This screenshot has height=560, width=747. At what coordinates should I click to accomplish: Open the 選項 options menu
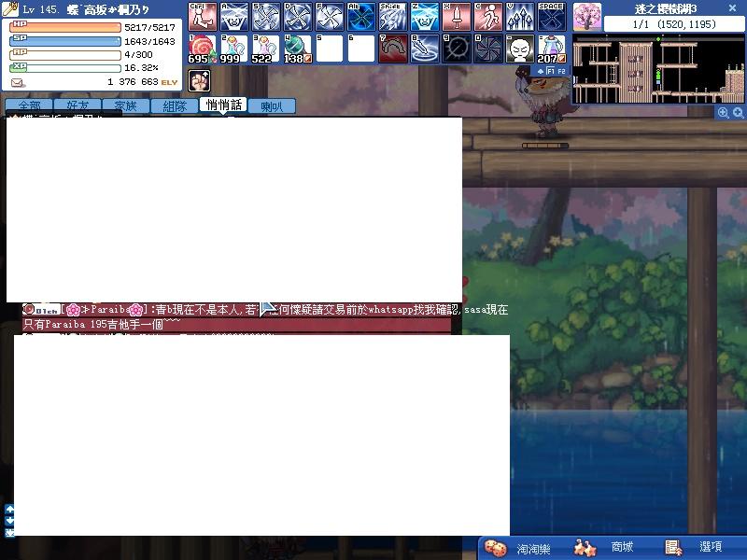tap(694, 548)
